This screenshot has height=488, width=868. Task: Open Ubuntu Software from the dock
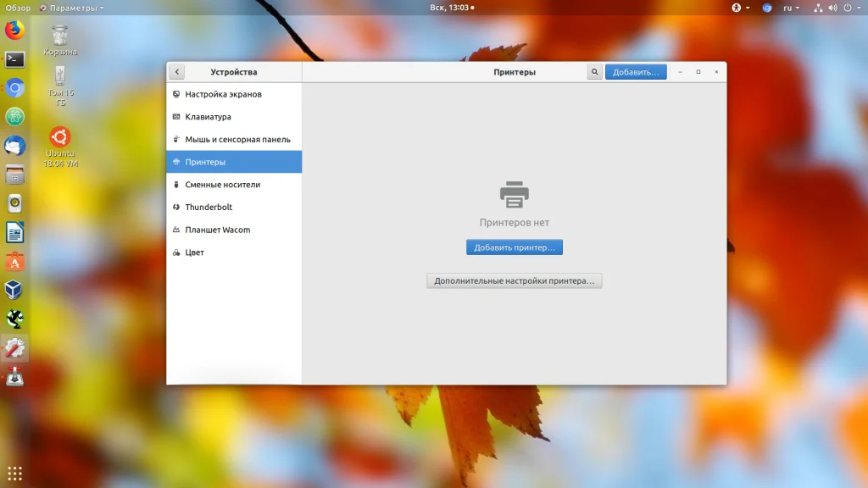point(14,262)
